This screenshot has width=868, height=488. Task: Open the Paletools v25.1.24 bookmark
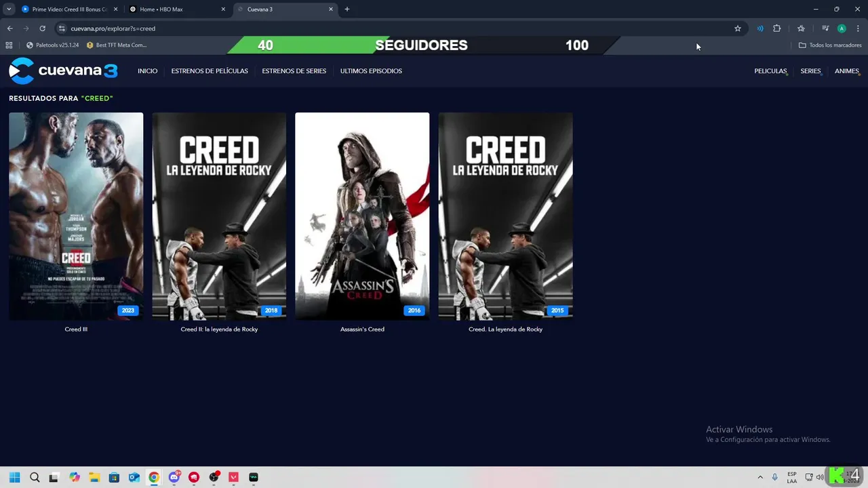[x=53, y=45]
